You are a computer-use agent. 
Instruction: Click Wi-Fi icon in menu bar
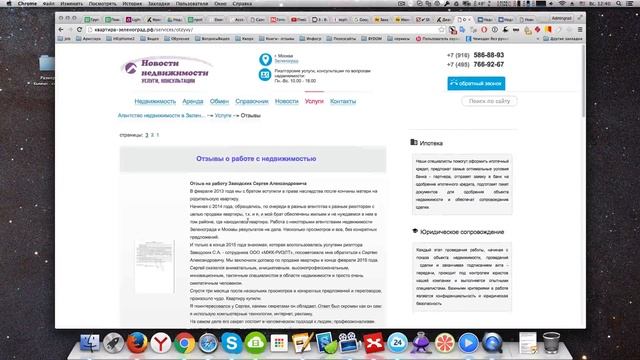click(562, 4)
